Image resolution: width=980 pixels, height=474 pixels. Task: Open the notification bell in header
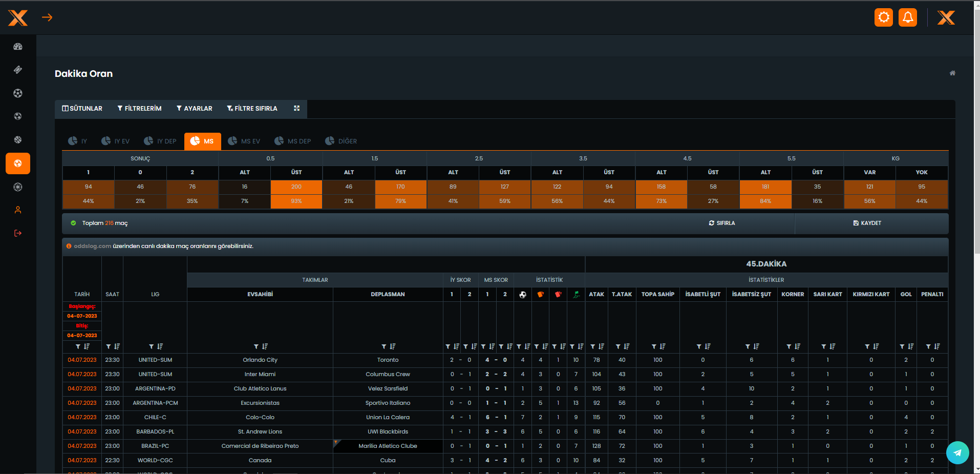tap(908, 17)
